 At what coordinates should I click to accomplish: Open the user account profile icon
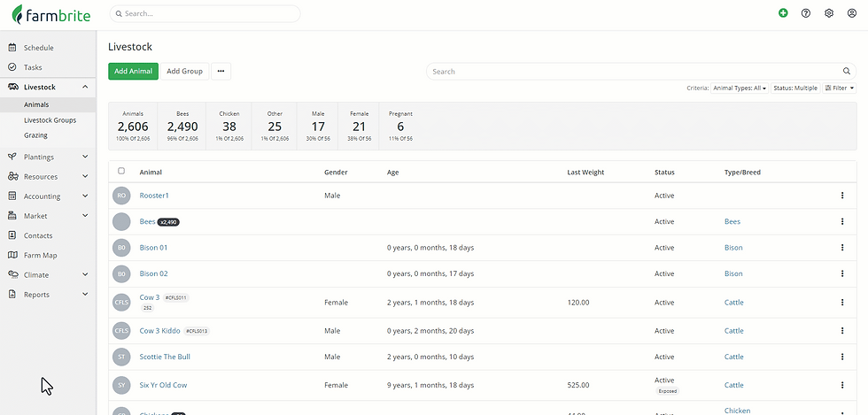coord(852,13)
